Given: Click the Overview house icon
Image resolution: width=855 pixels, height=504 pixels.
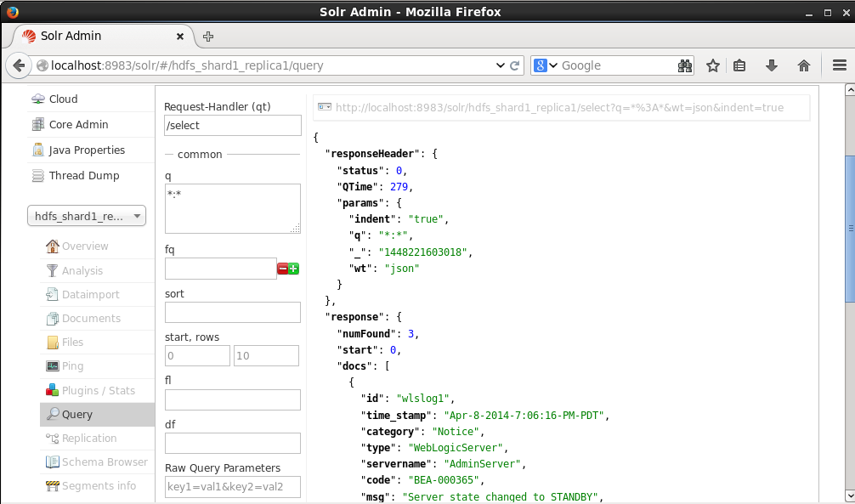Looking at the screenshot, I should (53, 246).
